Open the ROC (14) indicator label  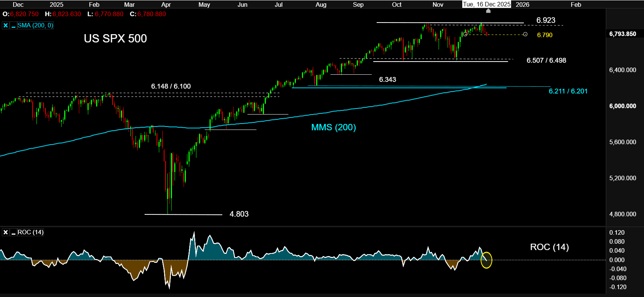tap(30, 232)
